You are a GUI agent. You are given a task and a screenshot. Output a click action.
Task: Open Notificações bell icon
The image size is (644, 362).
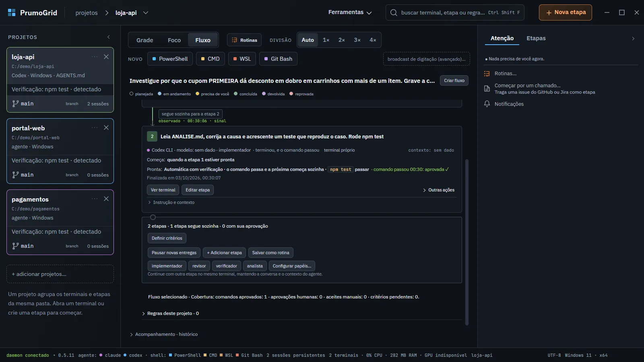tap(487, 104)
